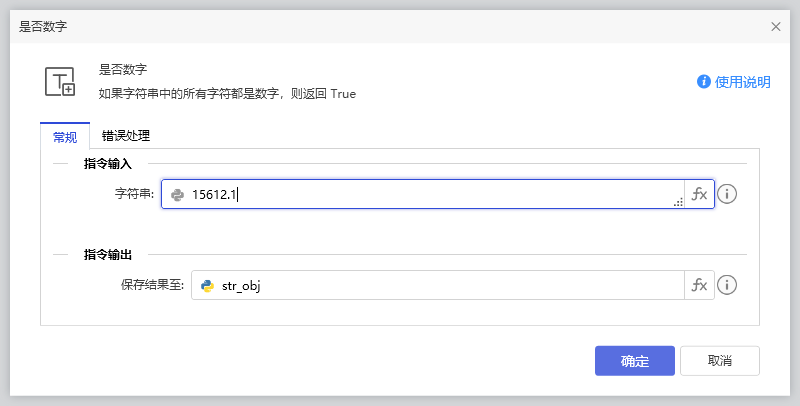Click the fx button of 保存结果至 field

[x=699, y=285]
